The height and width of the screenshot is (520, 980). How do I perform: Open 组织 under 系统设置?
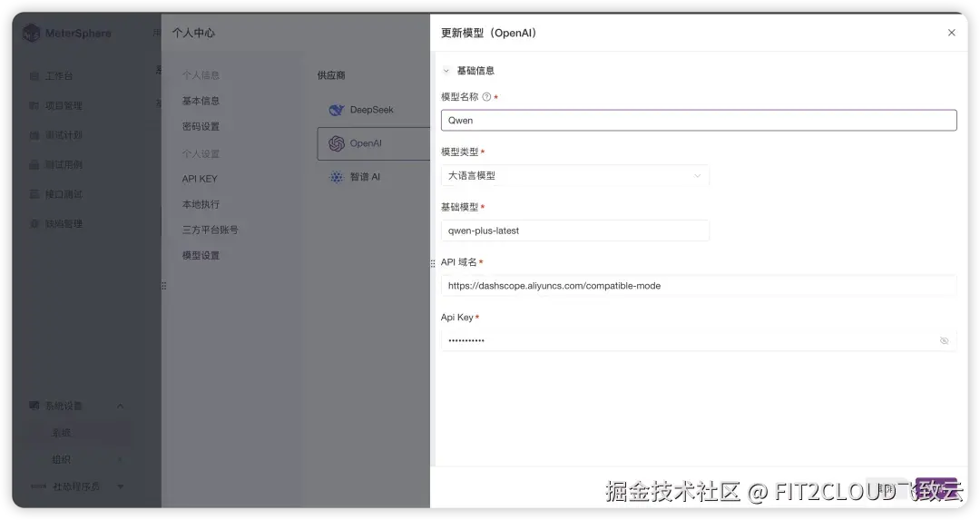tap(62, 459)
